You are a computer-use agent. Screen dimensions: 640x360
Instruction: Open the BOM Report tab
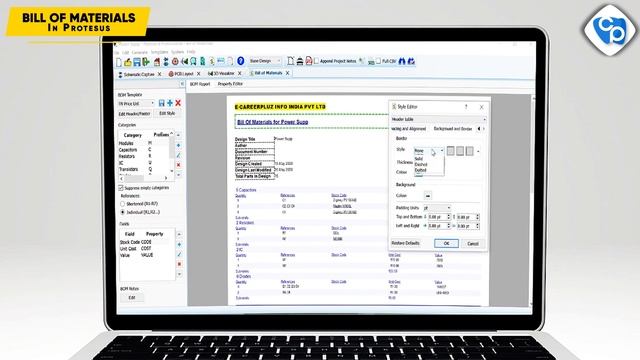(200, 84)
